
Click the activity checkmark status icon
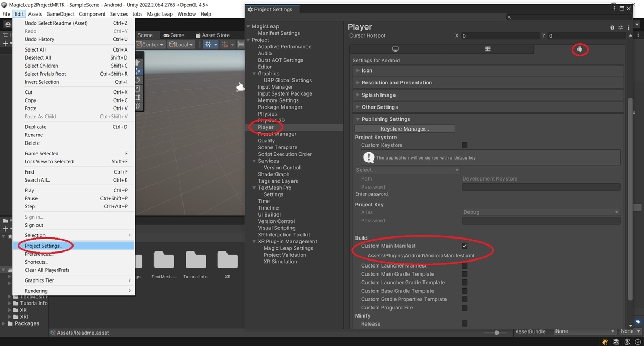click(638, 342)
